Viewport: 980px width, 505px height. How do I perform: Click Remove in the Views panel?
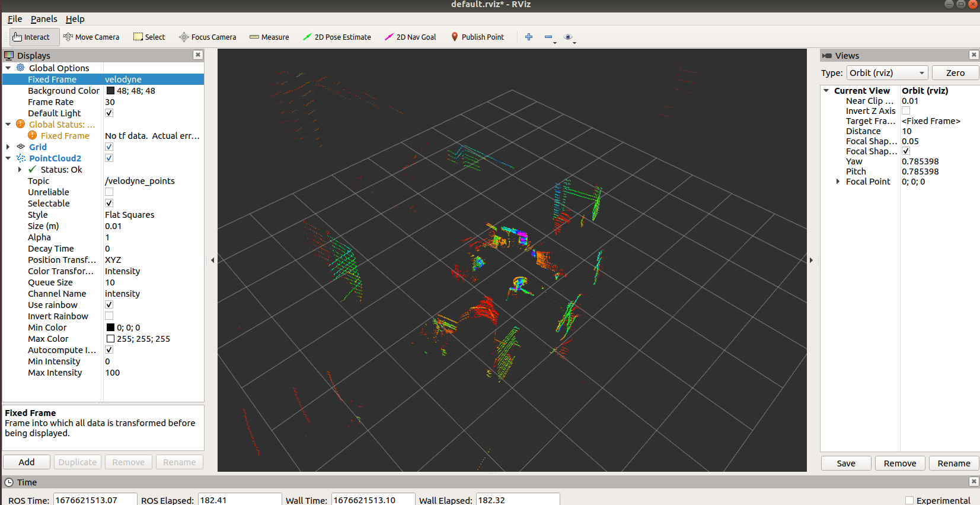[x=900, y=463]
